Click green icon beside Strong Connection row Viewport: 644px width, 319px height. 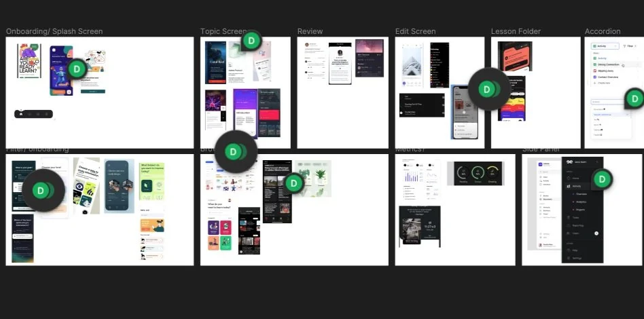594,65
